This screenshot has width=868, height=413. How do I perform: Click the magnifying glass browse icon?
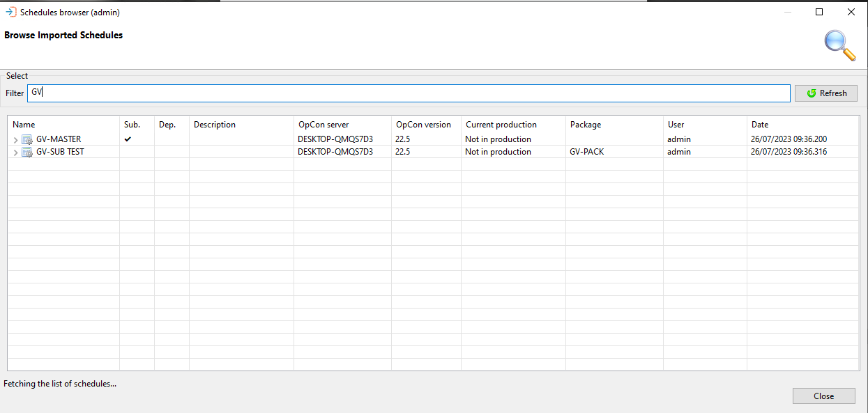pyautogui.click(x=839, y=45)
